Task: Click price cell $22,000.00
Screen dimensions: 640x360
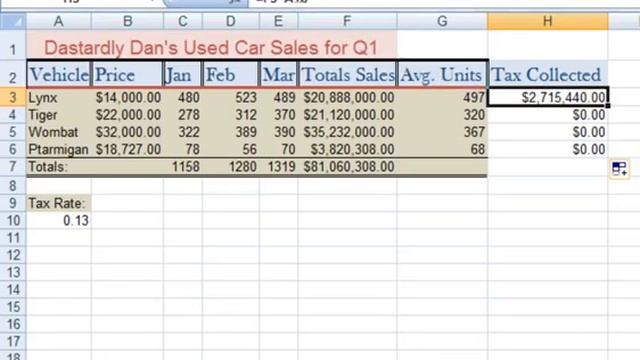Action: (127, 115)
